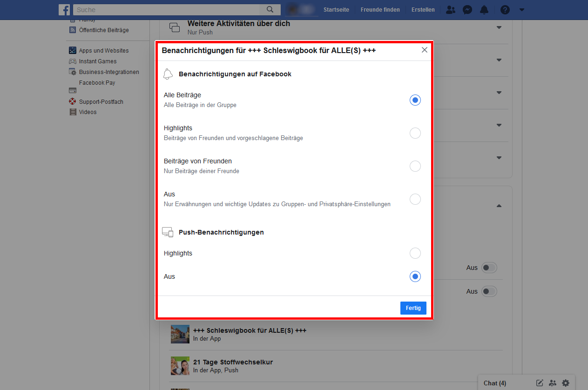Open the account menu dropdown arrow
The height and width of the screenshot is (390, 588).
pyautogui.click(x=521, y=9)
